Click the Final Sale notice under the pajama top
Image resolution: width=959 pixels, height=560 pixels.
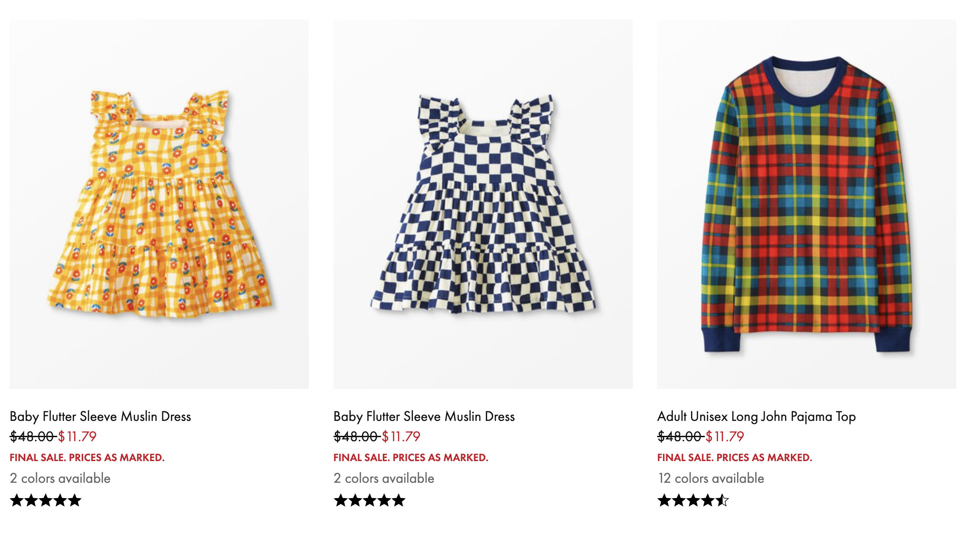click(734, 457)
